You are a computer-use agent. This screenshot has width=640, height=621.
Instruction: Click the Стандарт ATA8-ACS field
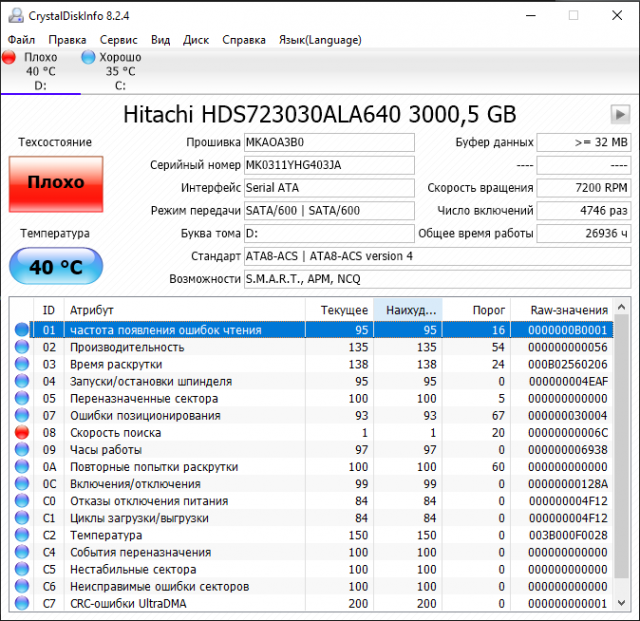(x=438, y=256)
